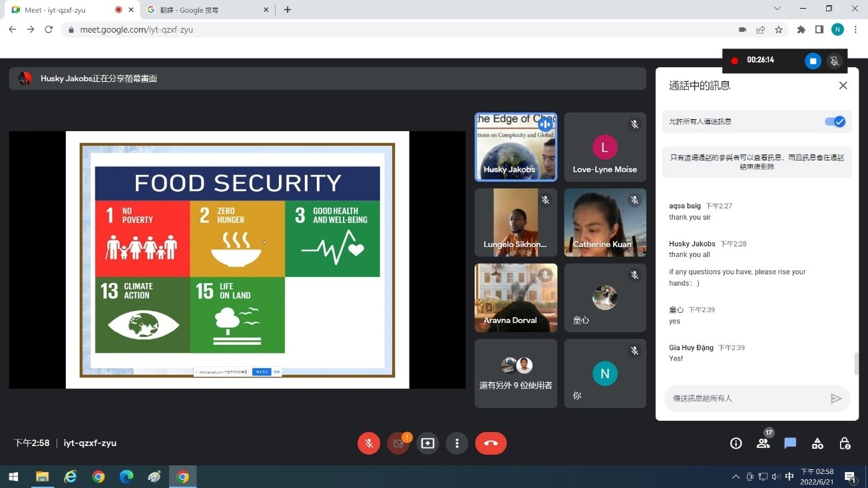Image resolution: width=868 pixels, height=488 pixels.
Task: Go back in browser history
Action: coord(13,29)
